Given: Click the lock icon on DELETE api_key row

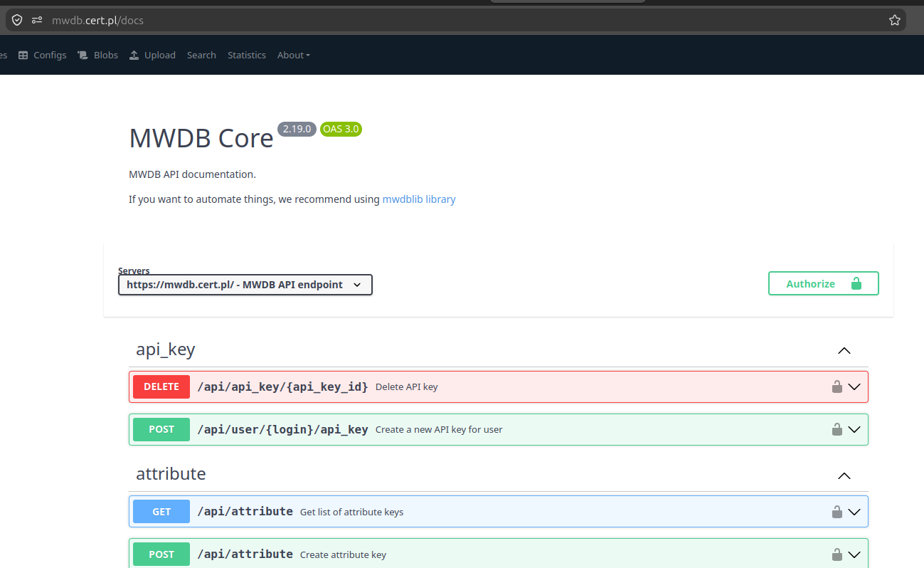Looking at the screenshot, I should pos(837,386).
